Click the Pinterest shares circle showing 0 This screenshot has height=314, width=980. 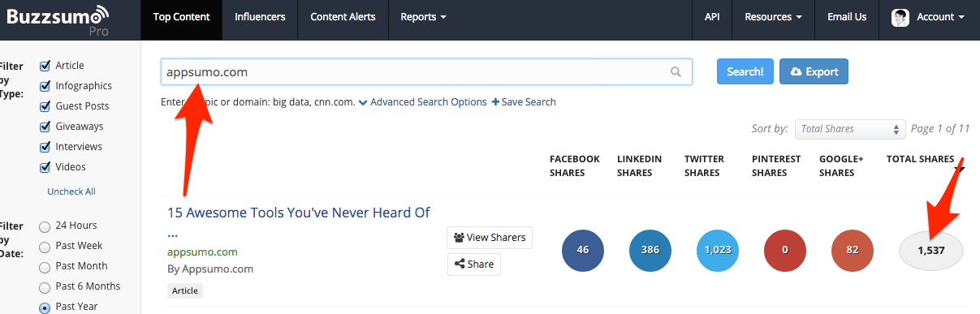pos(785,250)
